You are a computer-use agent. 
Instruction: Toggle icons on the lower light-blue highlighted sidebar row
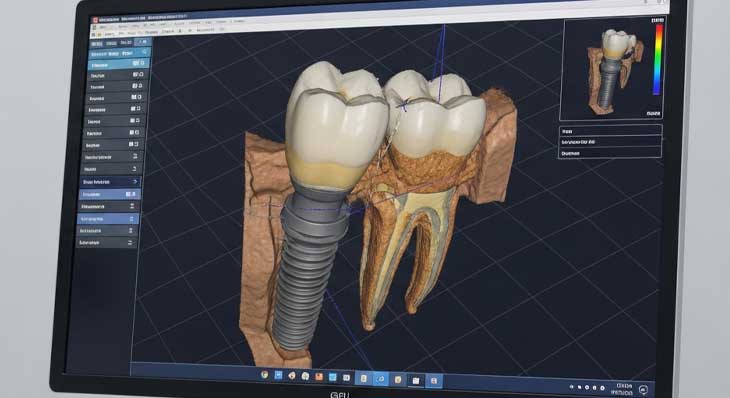131,194
